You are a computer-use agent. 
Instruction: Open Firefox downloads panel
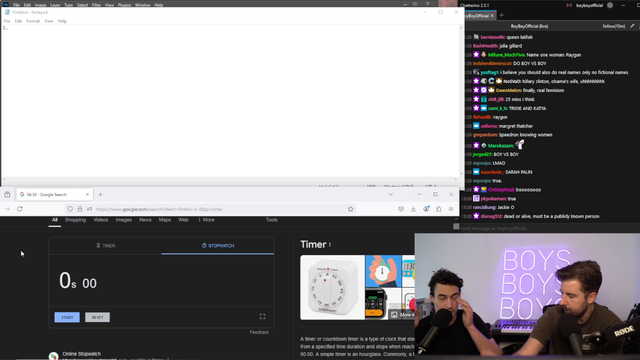tap(413, 209)
